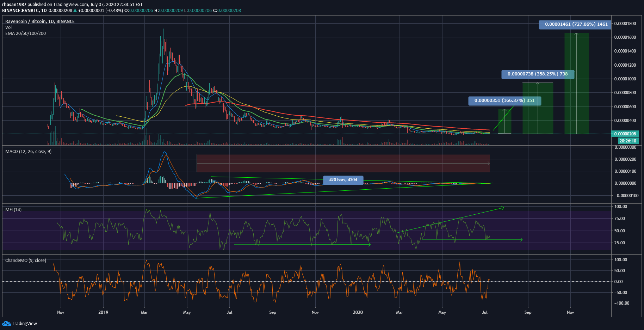644x330 pixels.
Task: Click the Sep label near right of time axis
Action: (x=528, y=312)
